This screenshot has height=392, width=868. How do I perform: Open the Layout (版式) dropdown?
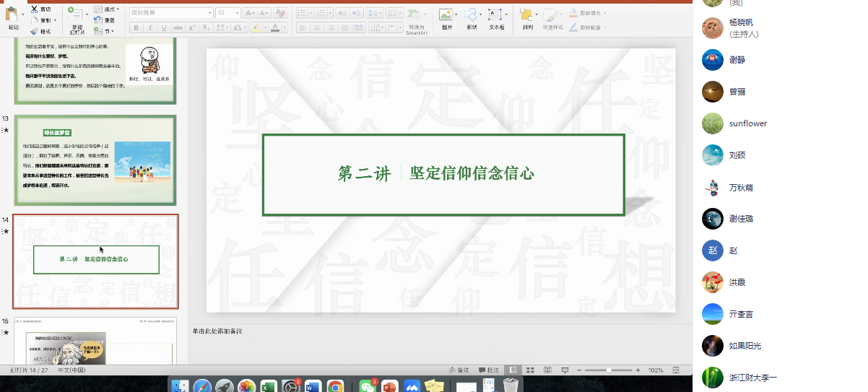tap(109, 9)
